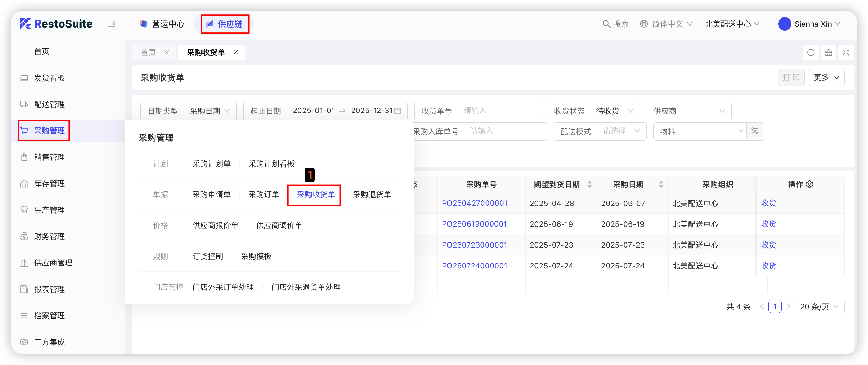This screenshot has width=868, height=365.
Task: Open the filter settings slider icon
Action: pyautogui.click(x=754, y=131)
